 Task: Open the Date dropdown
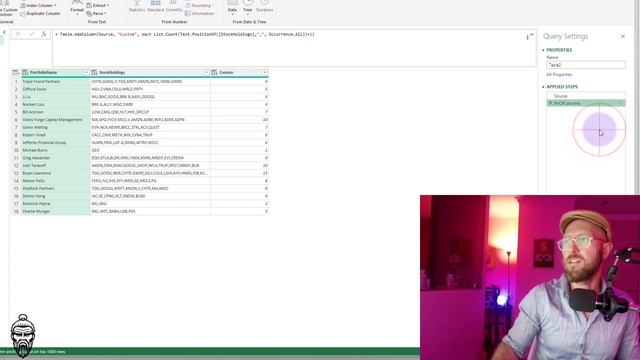pos(232,7)
